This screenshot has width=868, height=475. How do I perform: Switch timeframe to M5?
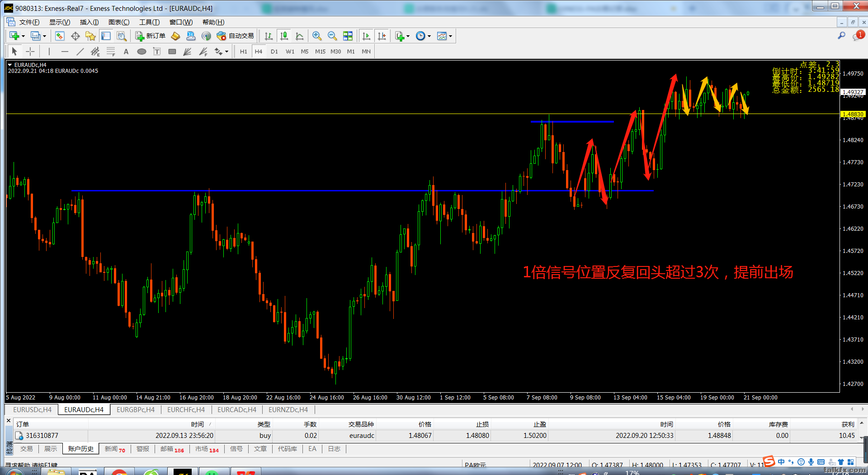[305, 52]
